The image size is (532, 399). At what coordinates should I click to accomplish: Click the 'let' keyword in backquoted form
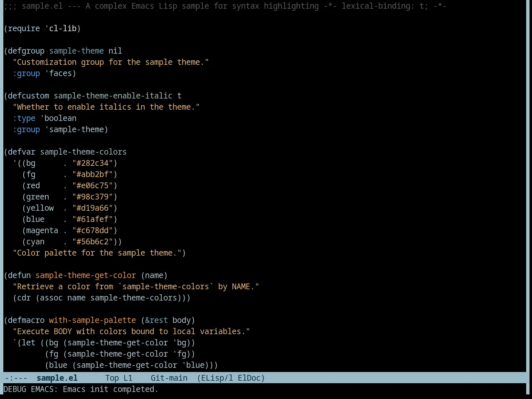(x=28, y=342)
